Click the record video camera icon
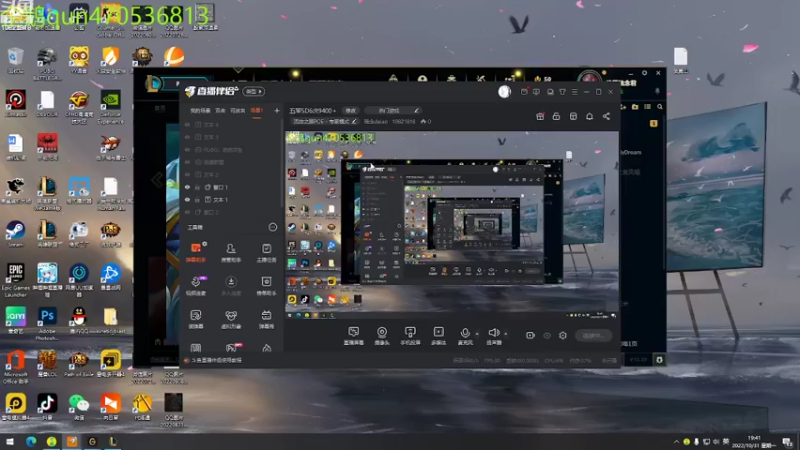 [x=530, y=335]
